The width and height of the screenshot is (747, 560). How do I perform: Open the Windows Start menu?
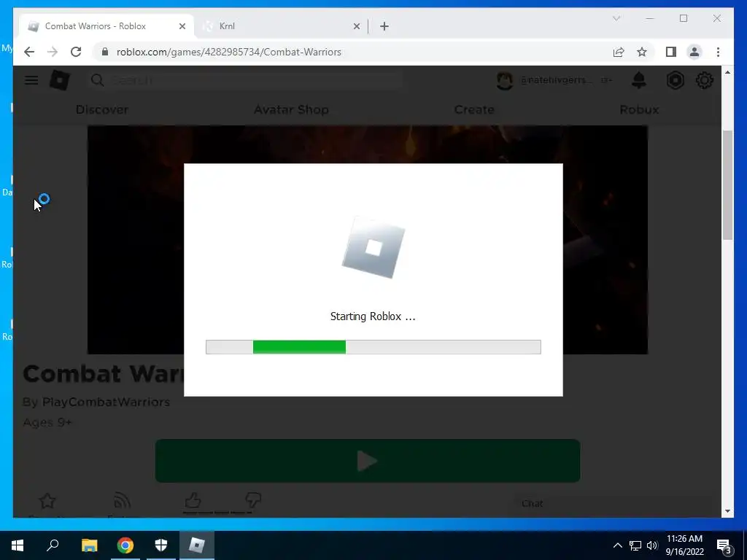click(18, 545)
